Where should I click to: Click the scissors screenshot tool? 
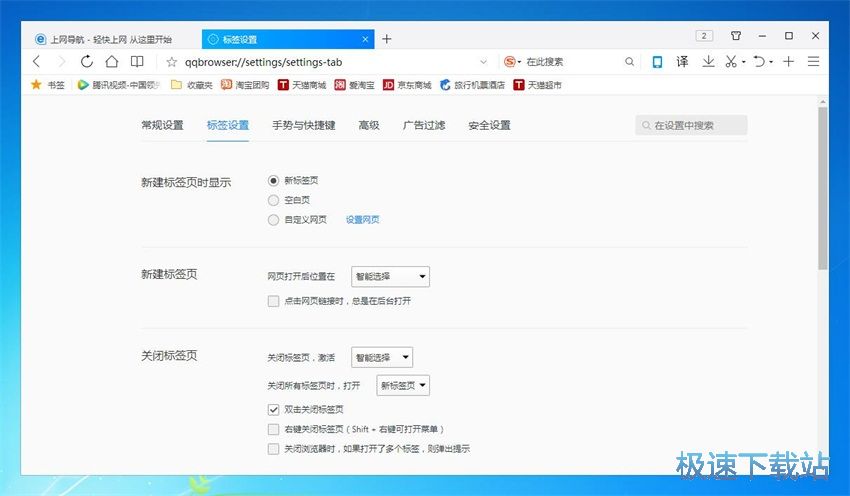(x=731, y=62)
